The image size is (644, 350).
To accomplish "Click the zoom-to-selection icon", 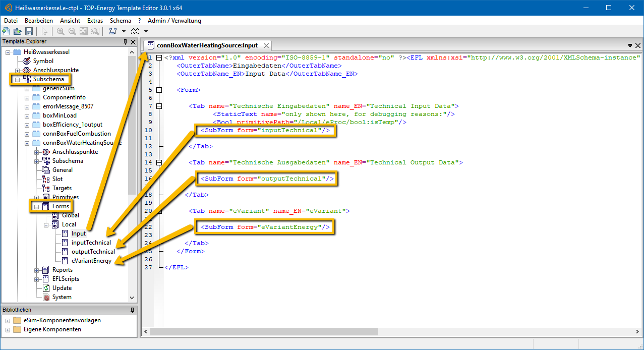I will tap(95, 31).
